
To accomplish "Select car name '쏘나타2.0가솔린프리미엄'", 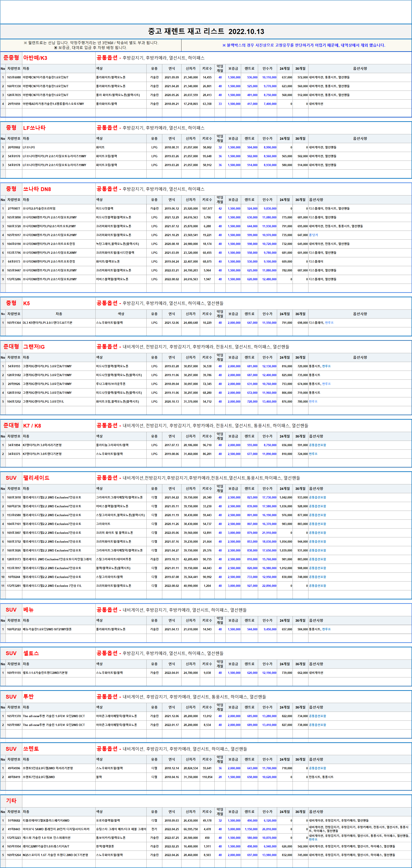I will tap(39, 208).
